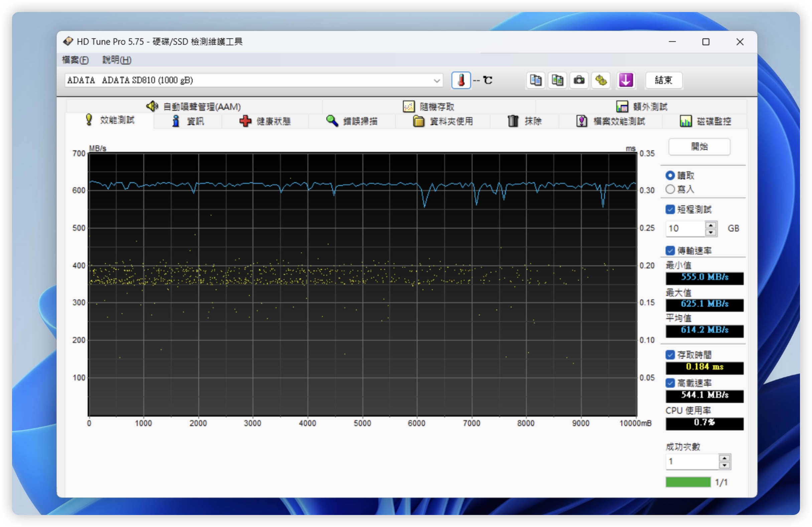Viewport: 812px width, 527px height.
Task: Click the 效能測試 lightbulb icon
Action: click(89, 120)
